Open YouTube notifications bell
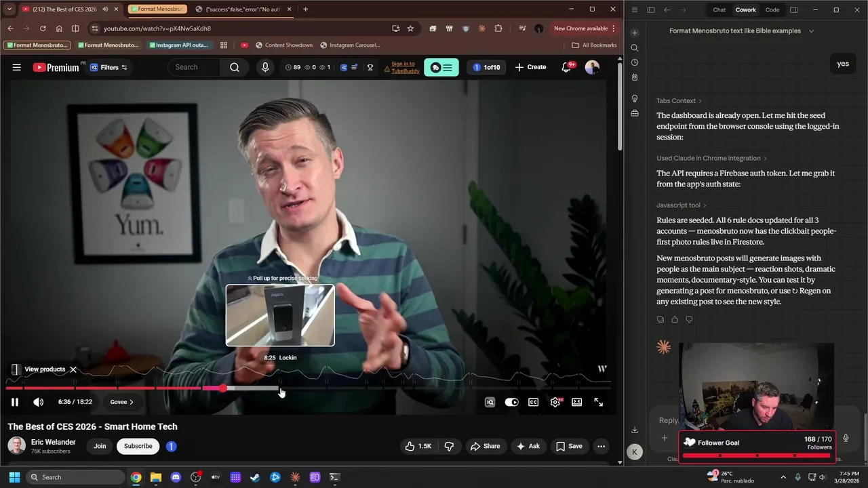 point(566,67)
